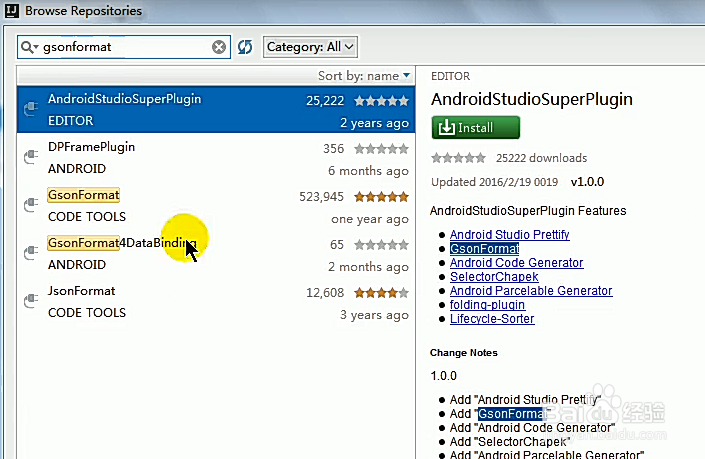
Task: Click JsonFormat's star rating
Action: [x=381, y=293]
